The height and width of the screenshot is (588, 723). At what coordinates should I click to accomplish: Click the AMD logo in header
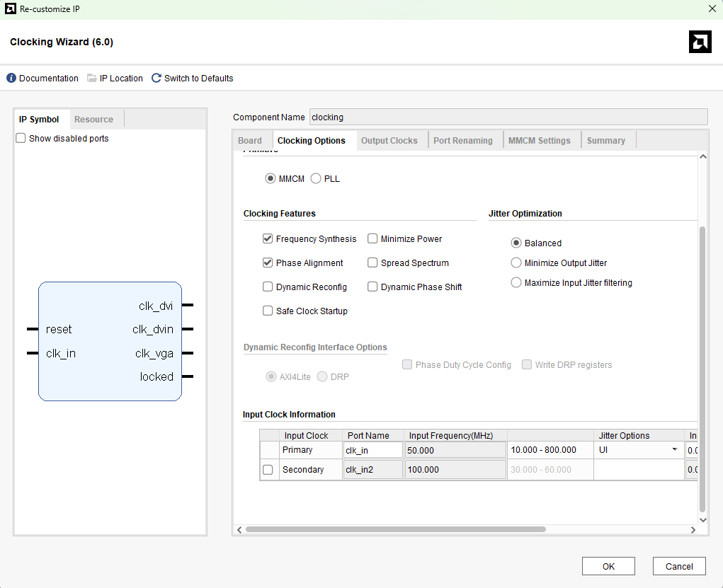tap(700, 42)
